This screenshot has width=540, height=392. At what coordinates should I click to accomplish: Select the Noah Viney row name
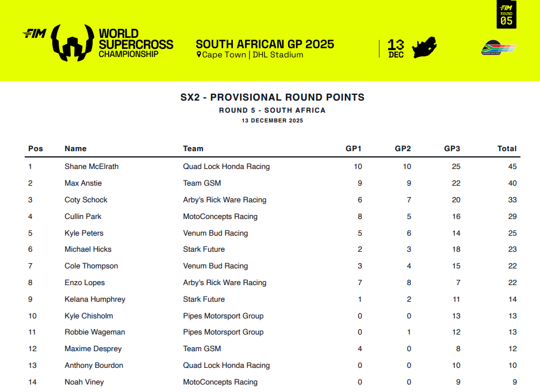click(84, 382)
